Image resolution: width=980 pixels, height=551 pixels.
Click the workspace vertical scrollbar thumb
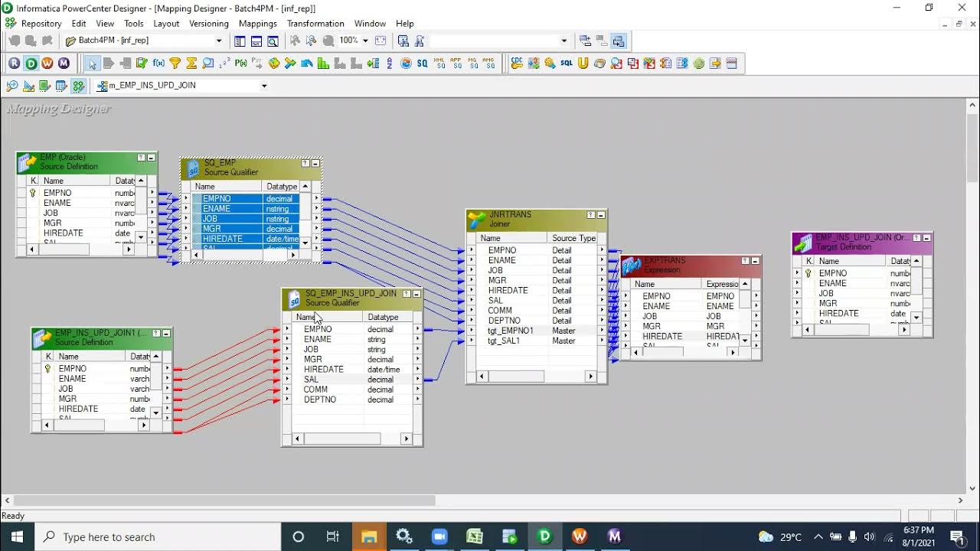[x=972, y=149]
